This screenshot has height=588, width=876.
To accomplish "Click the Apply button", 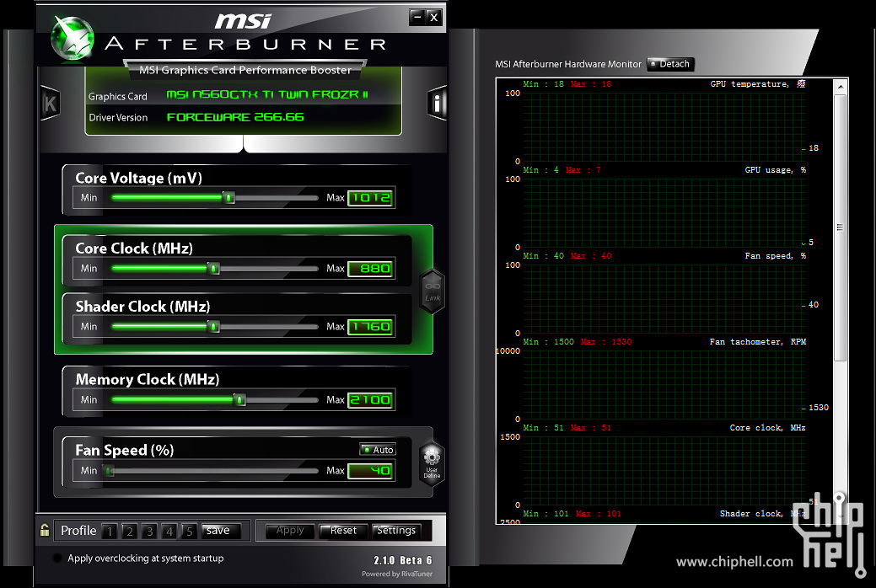I will (x=290, y=531).
